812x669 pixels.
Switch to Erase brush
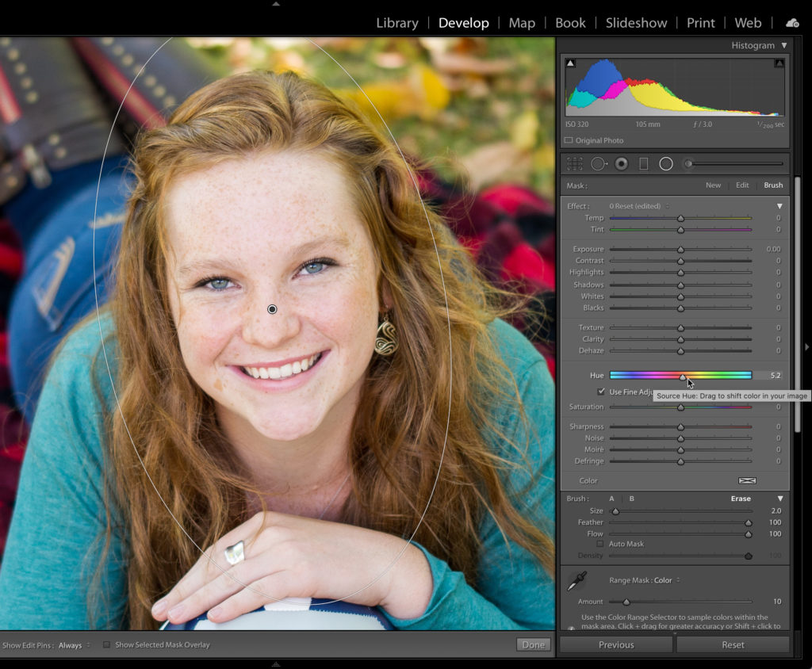point(741,499)
